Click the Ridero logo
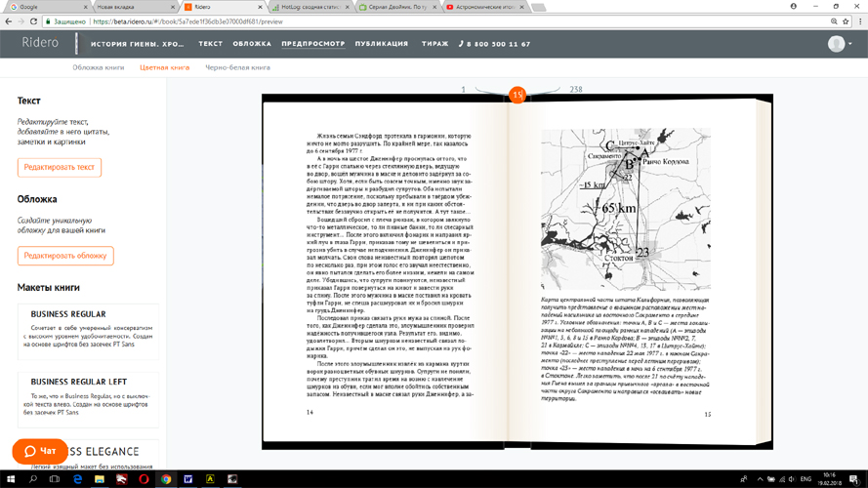 [x=40, y=43]
